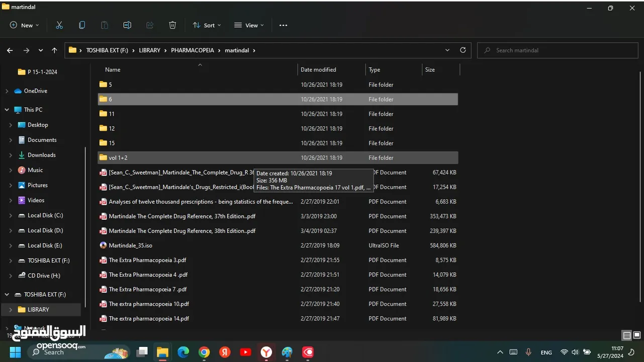This screenshot has height=362, width=644.
Task: Select The extra pharmacopoeia 14.pdf
Action: point(278,318)
